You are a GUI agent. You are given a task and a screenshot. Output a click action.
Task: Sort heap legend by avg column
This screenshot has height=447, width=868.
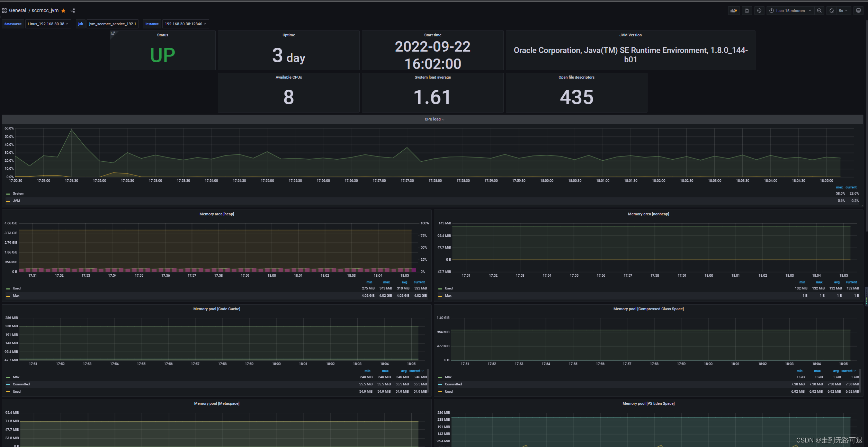404,282
